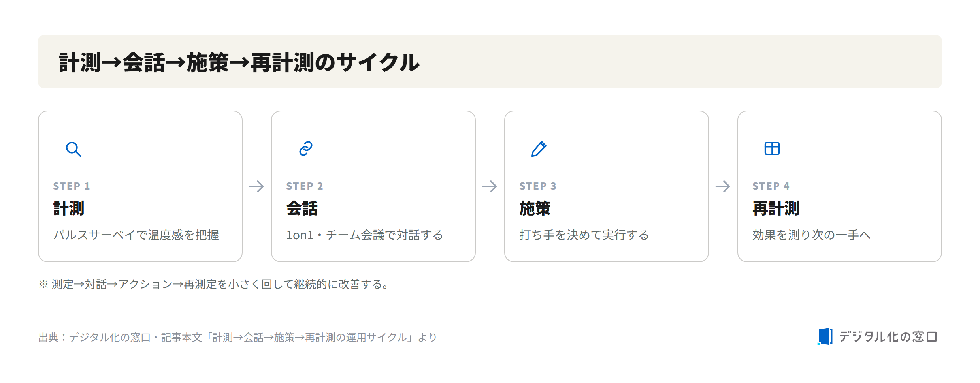Screen dimensions: 980x383
Task: Select the 計測 heading in Step 1
Action: point(69,208)
